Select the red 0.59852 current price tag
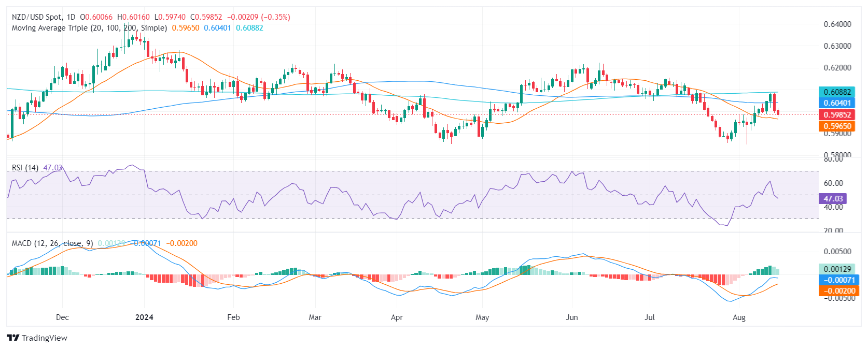This screenshot has height=349, width=868. click(837, 115)
